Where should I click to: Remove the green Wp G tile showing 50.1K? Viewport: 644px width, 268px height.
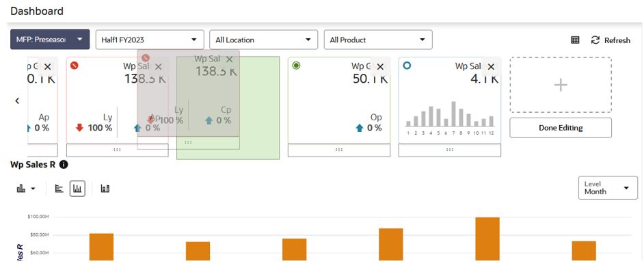[x=380, y=66]
